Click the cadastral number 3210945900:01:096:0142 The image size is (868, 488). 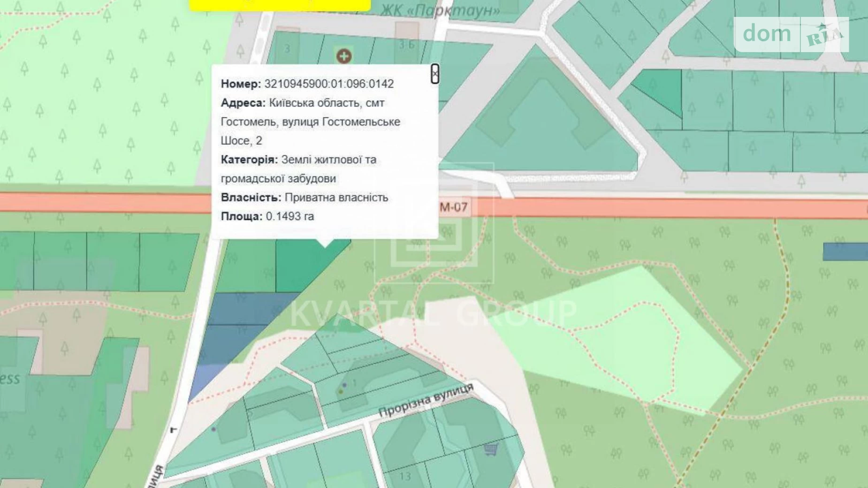coord(329,84)
